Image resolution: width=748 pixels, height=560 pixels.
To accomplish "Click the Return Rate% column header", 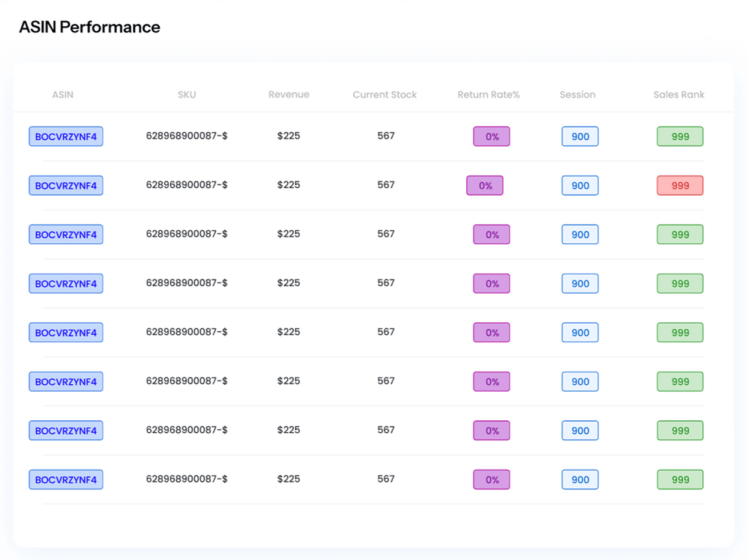I will [x=488, y=95].
